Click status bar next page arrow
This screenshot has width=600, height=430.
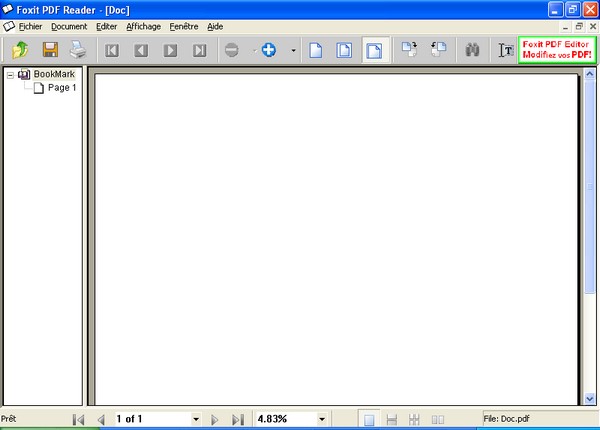[x=214, y=420]
